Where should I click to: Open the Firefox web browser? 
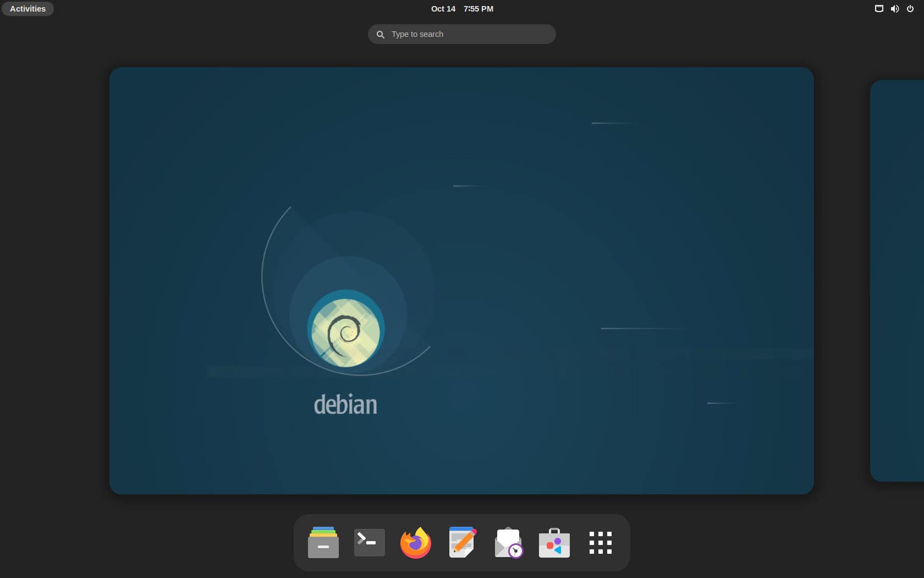[x=415, y=542]
